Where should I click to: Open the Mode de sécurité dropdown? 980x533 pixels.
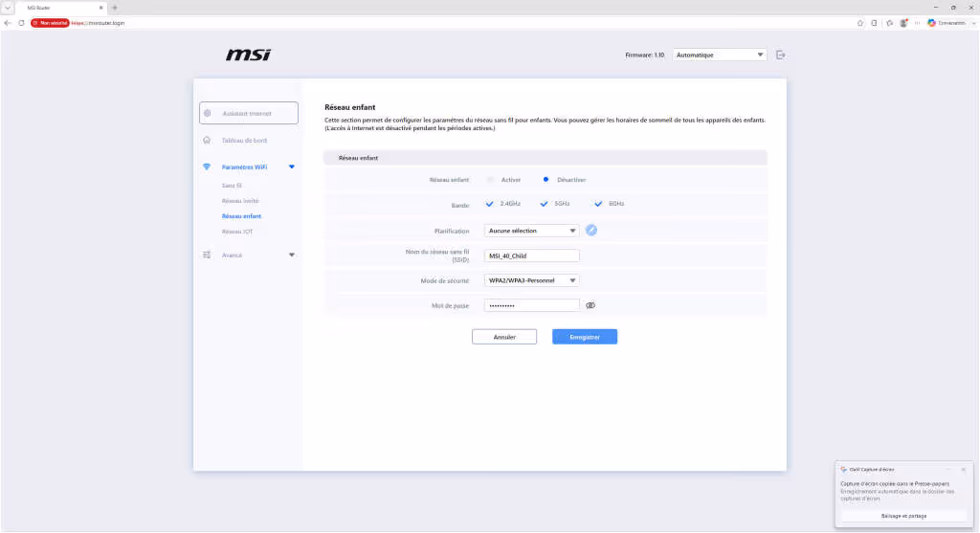pyautogui.click(x=531, y=280)
